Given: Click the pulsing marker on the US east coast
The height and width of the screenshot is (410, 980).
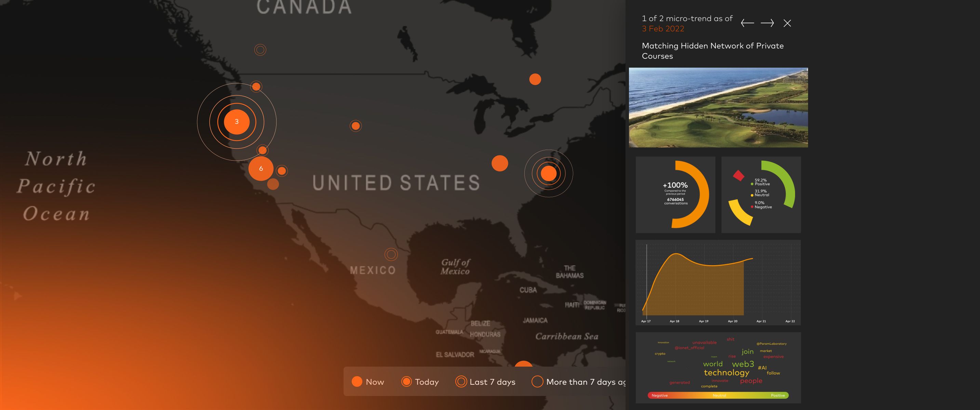Looking at the screenshot, I should 549,174.
